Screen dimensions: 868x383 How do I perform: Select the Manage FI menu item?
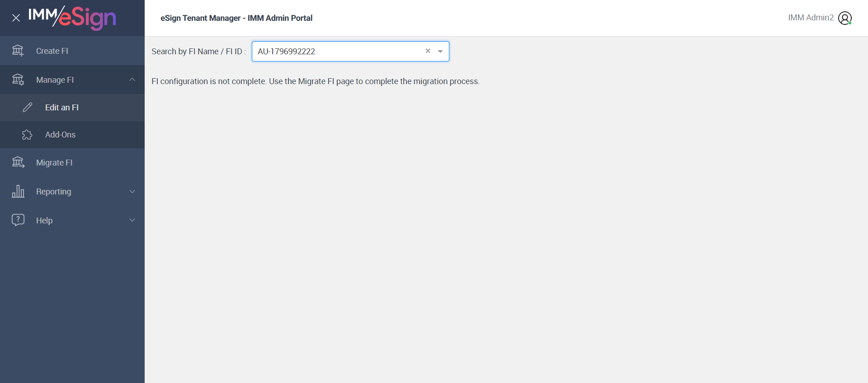click(x=72, y=80)
